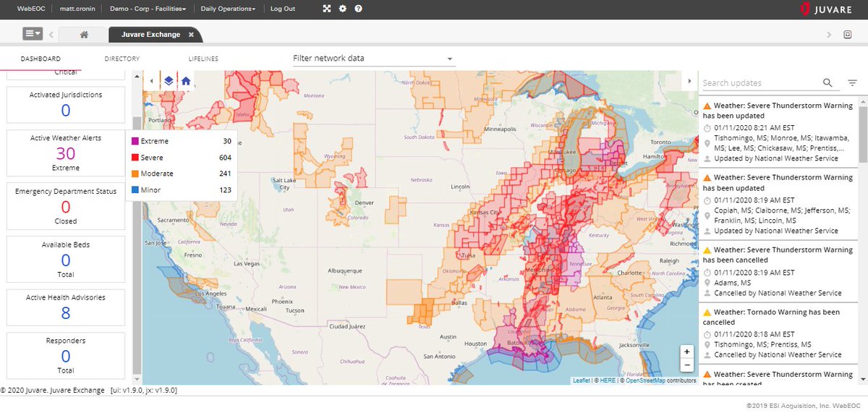Switch to the Dashboard tab
The width and height of the screenshot is (868, 413).
coord(41,59)
